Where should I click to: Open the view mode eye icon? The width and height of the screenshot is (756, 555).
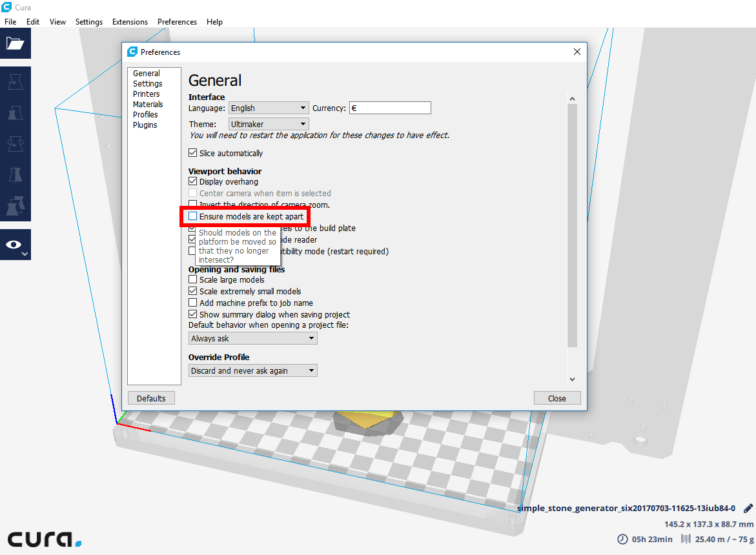point(15,245)
